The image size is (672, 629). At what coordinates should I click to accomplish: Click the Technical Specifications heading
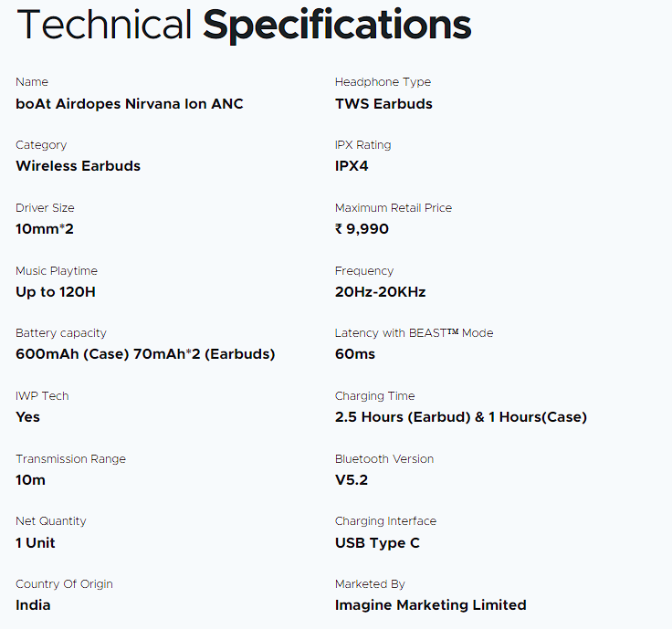tap(244, 26)
